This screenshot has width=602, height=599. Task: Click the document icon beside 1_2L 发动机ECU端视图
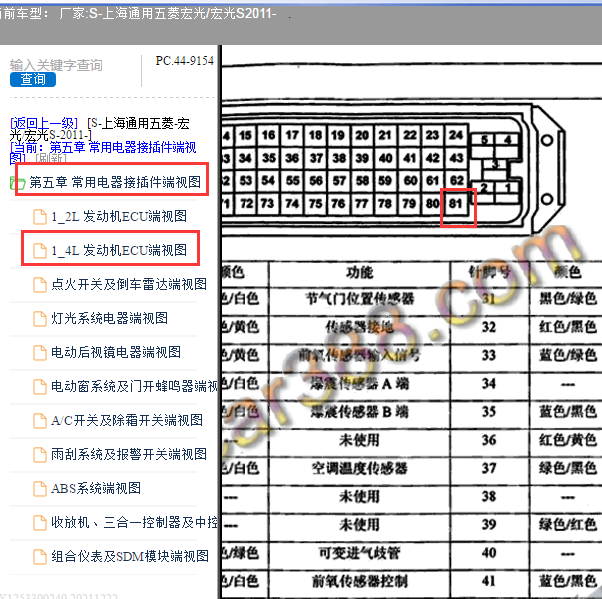(x=40, y=217)
